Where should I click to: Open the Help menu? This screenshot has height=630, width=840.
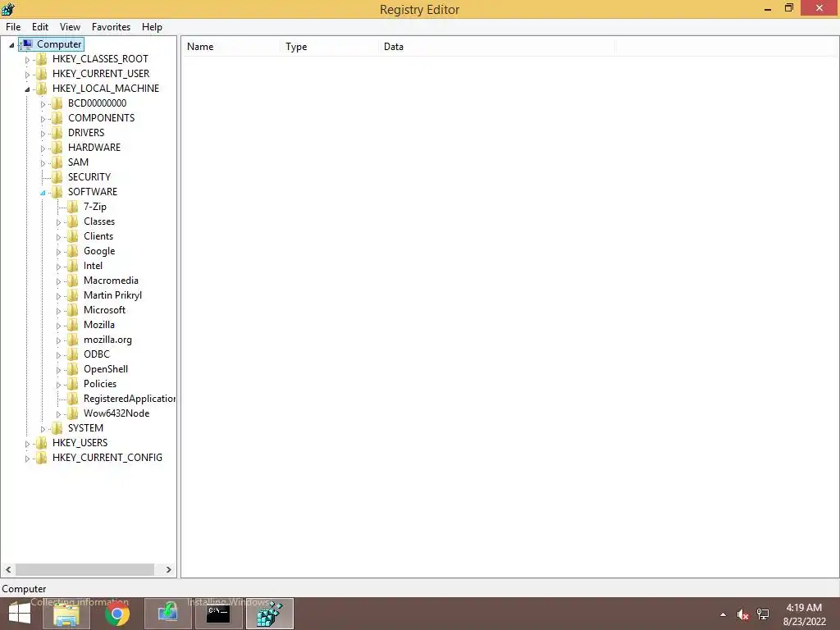(x=152, y=27)
